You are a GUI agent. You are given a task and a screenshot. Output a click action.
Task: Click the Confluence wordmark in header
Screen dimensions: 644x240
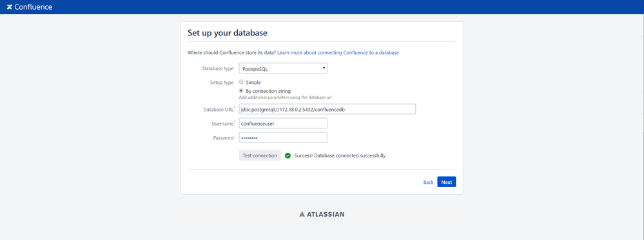34,7
